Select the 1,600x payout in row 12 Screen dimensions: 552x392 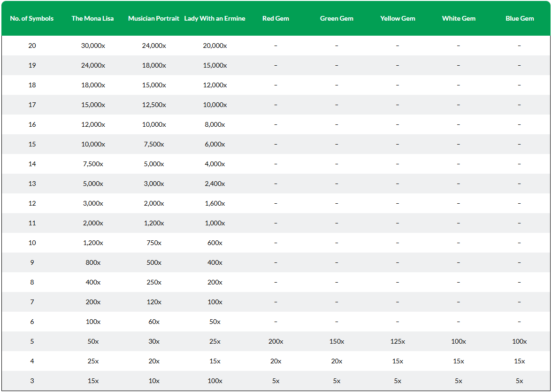coord(215,204)
